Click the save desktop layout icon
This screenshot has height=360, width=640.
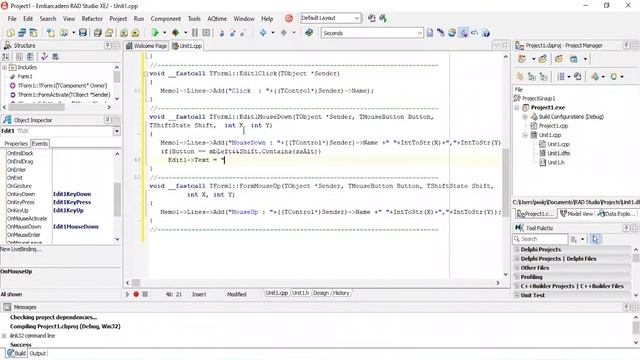coord(372,18)
